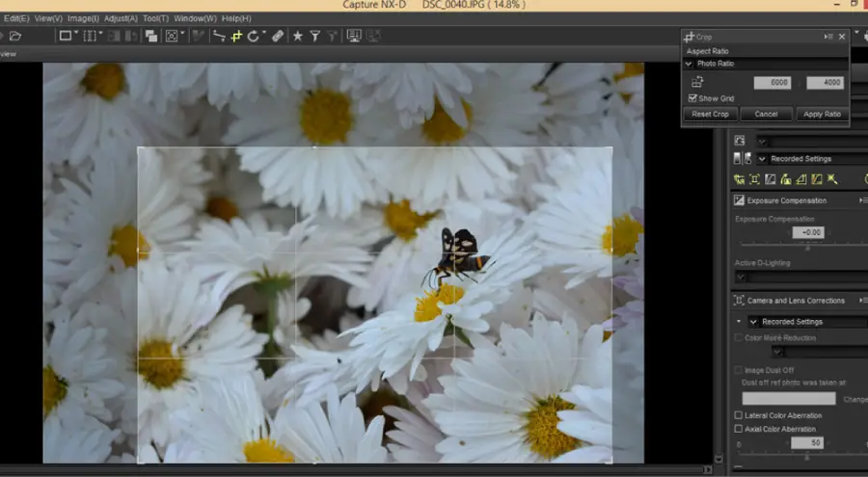The height and width of the screenshot is (477, 868).
Task: Open the View(V) menu
Action: coord(48,18)
